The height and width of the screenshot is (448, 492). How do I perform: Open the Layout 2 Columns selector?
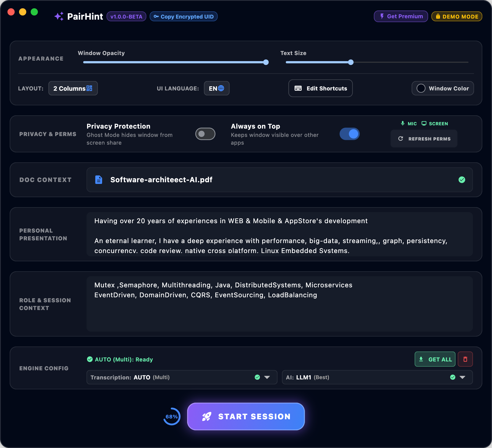point(73,88)
